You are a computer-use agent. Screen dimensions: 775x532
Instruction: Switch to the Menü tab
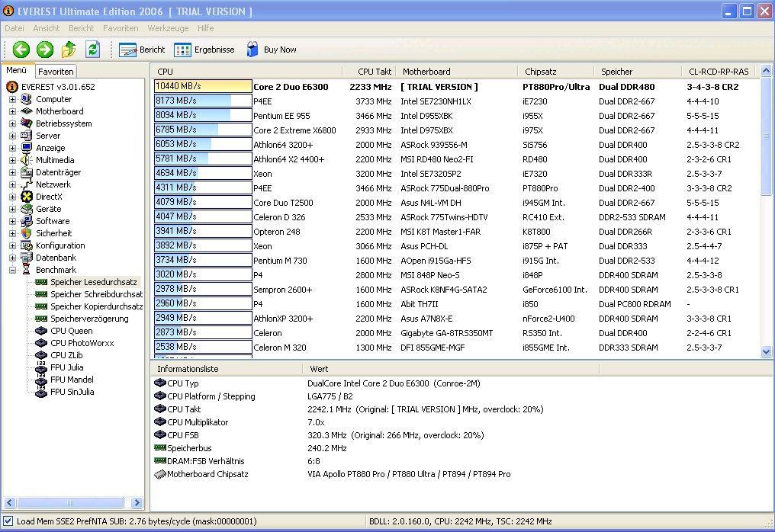click(x=17, y=71)
